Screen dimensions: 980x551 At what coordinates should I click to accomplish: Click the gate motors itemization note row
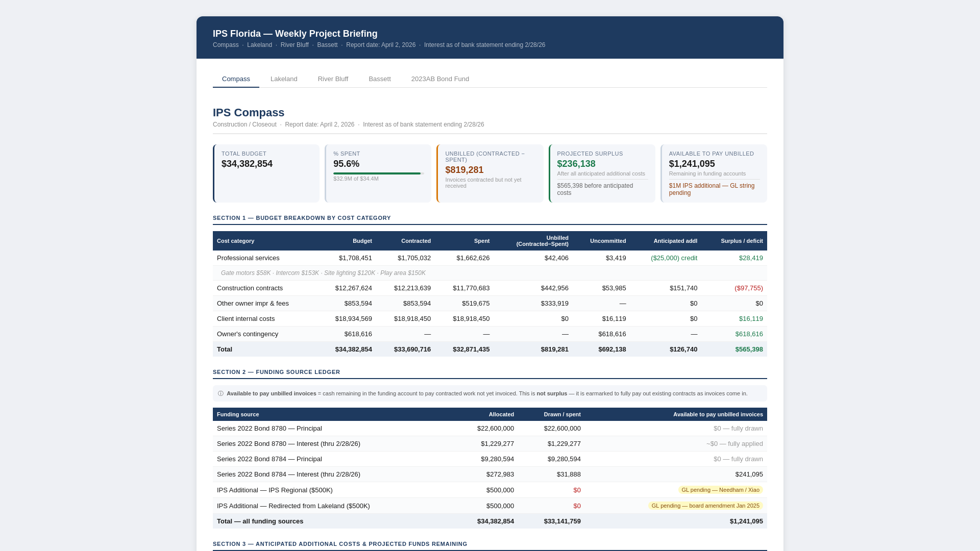[490, 273]
